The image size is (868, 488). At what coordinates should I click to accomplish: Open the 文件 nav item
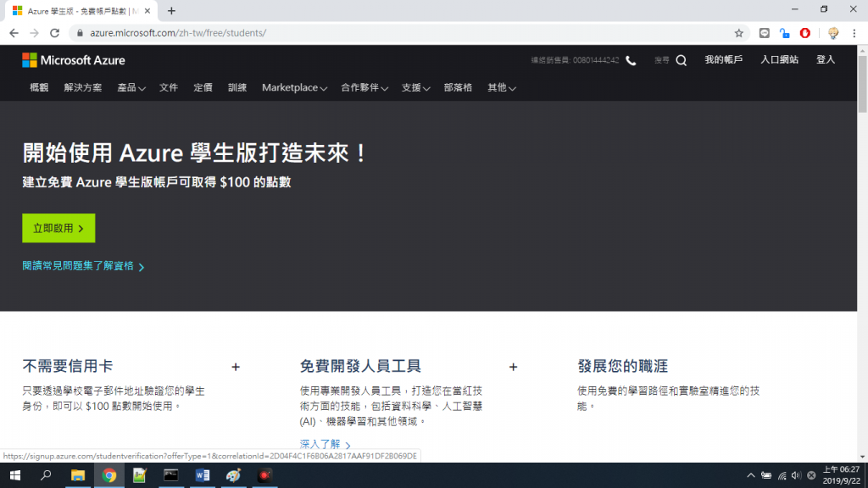pyautogui.click(x=169, y=87)
